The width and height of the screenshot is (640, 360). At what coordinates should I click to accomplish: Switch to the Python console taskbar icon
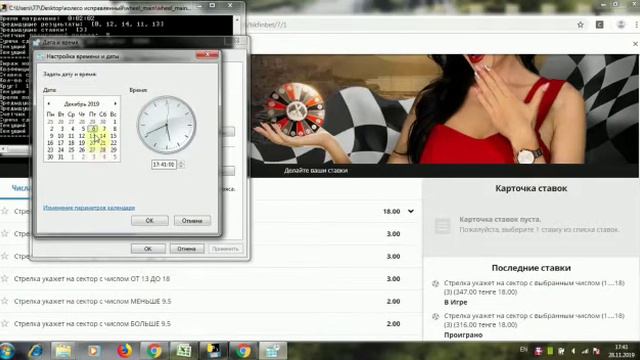pyautogui.click(x=213, y=351)
